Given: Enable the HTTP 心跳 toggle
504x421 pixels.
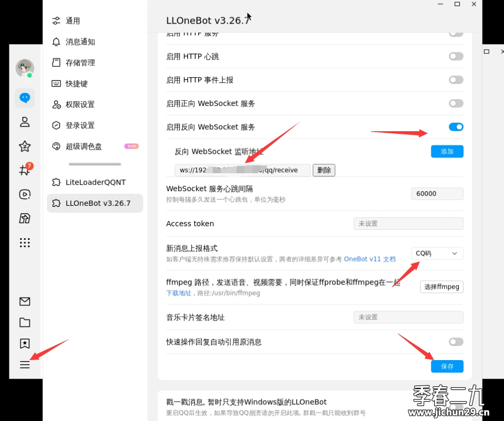Looking at the screenshot, I should tap(456, 56).
